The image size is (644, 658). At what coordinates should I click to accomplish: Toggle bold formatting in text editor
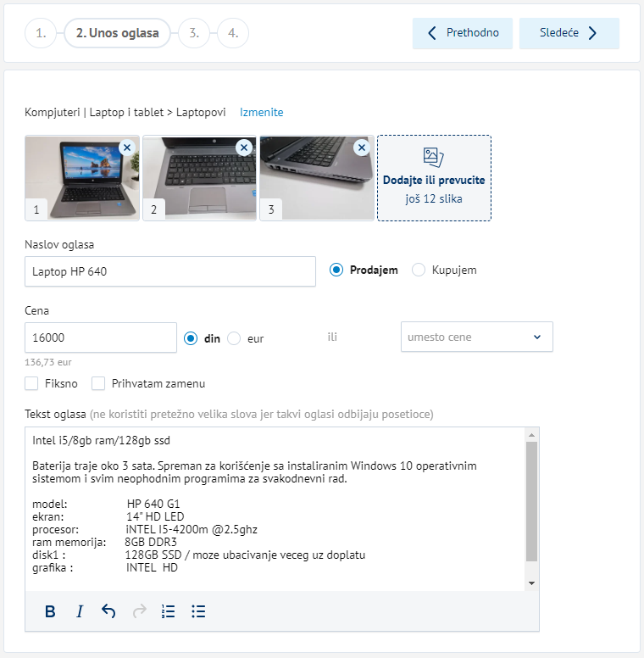pos(50,611)
